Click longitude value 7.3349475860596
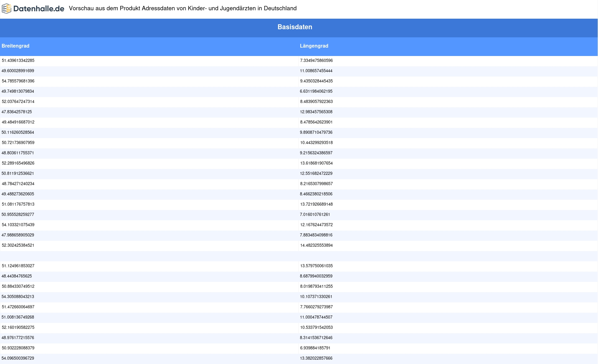 (x=316, y=61)
